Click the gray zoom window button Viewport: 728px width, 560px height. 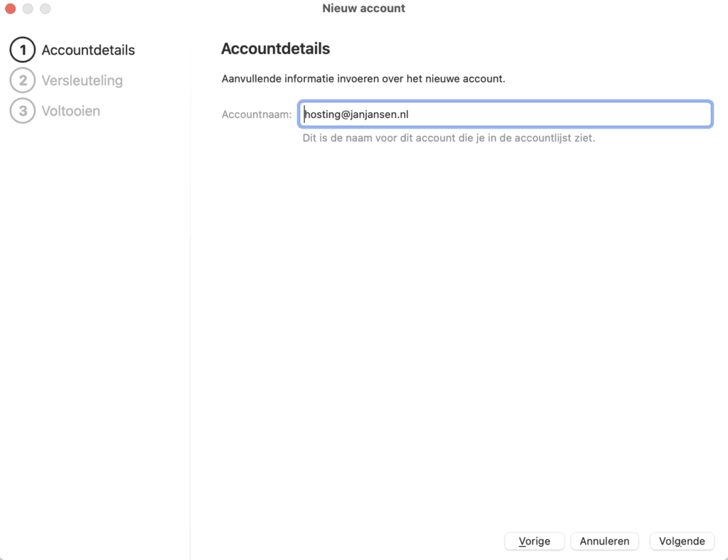coord(45,9)
